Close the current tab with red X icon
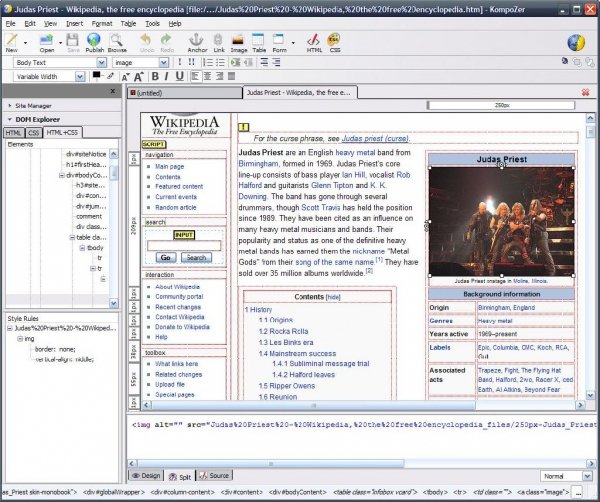 [x=585, y=92]
